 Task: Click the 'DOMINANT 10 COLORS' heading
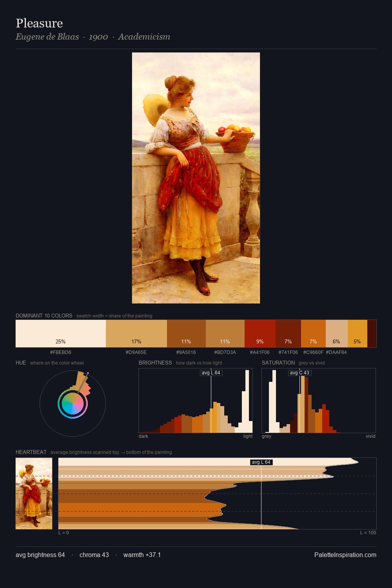(x=44, y=316)
